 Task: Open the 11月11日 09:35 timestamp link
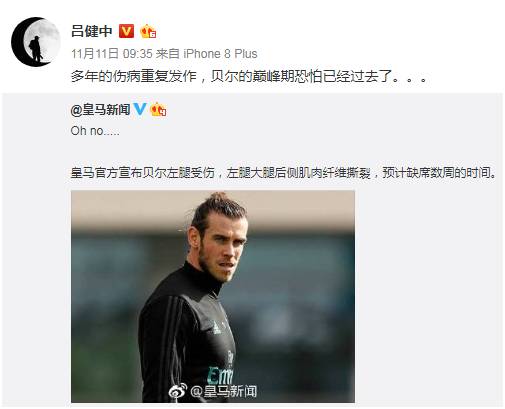(112, 54)
